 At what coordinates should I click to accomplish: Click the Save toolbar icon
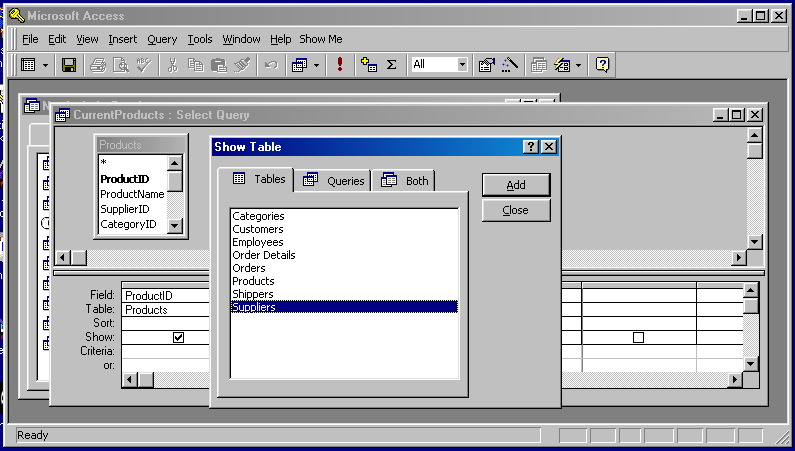69,65
